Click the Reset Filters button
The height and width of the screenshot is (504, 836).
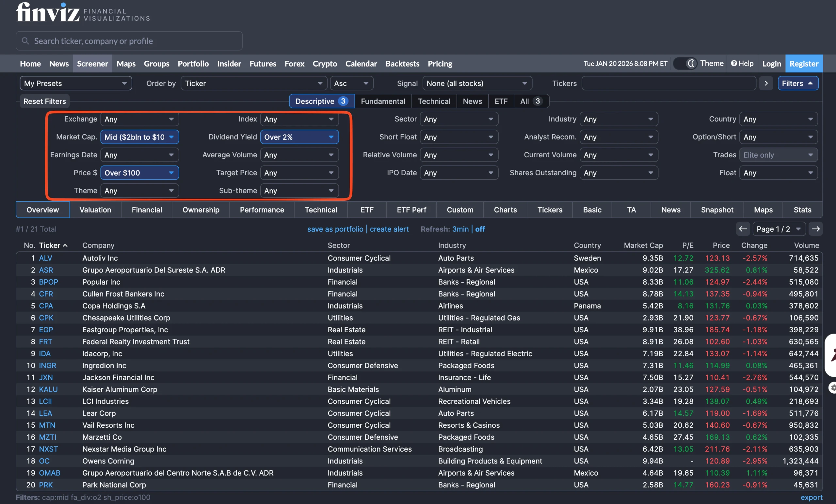point(44,101)
